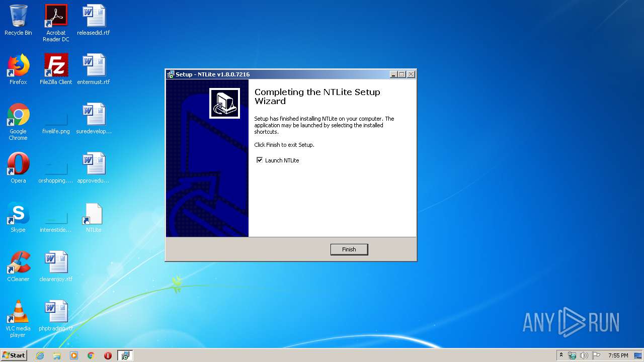This screenshot has width=644, height=362.
Task: Click the disabled maximize button of Setup
Action: (x=402, y=74)
